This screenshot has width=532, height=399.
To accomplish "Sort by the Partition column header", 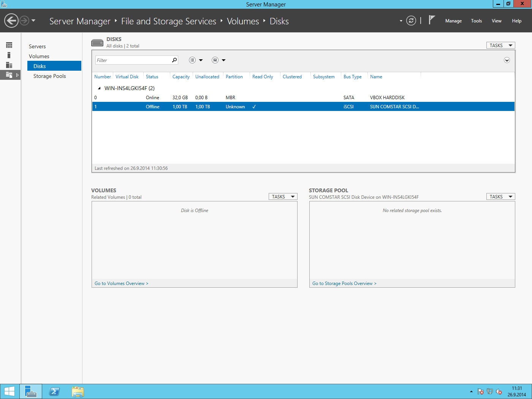I will [x=234, y=77].
